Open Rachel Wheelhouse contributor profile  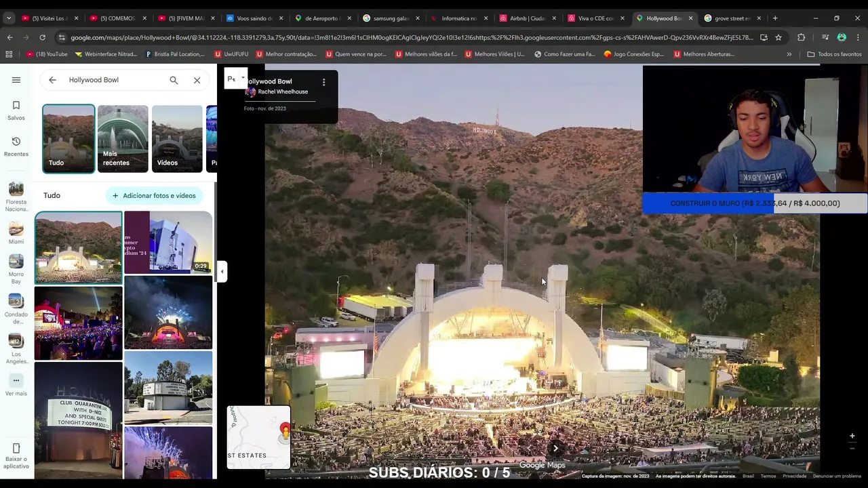[283, 91]
